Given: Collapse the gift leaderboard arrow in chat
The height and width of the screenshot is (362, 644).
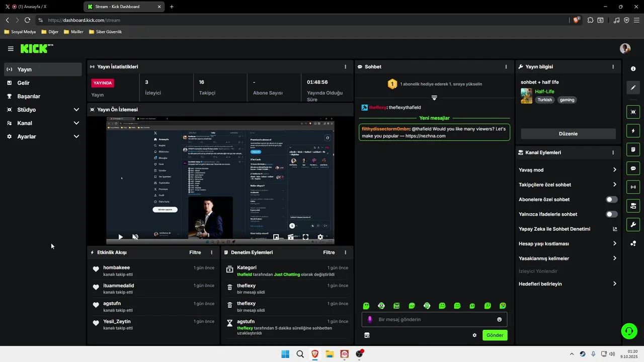Looking at the screenshot, I should pyautogui.click(x=434, y=98).
